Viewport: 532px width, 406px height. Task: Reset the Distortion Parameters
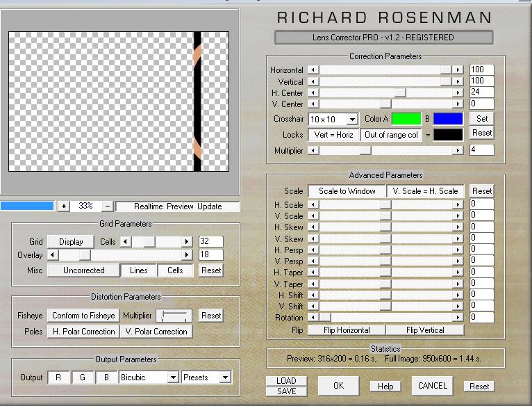pyautogui.click(x=211, y=316)
